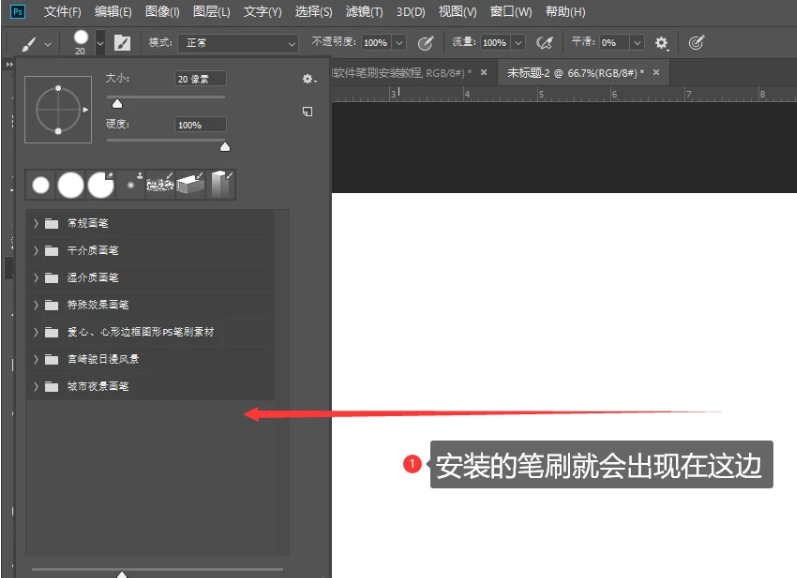Click the brush size 20 像素 field
Viewport: 797px width, 578px height.
coord(200,79)
